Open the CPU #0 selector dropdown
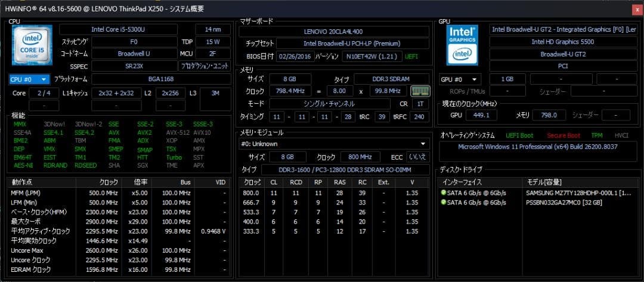The width and height of the screenshot is (644, 282). coord(30,79)
